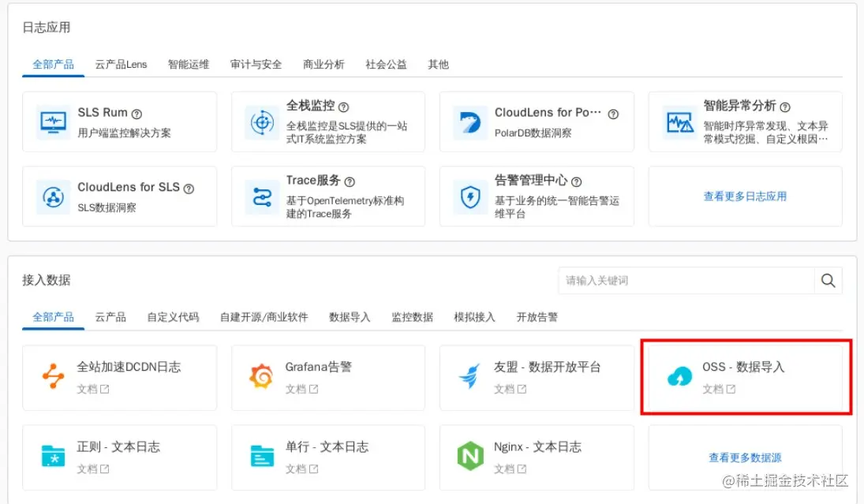This screenshot has width=864, height=504.
Task: Click the CloudLens for Po… title
Action: pyautogui.click(x=548, y=113)
